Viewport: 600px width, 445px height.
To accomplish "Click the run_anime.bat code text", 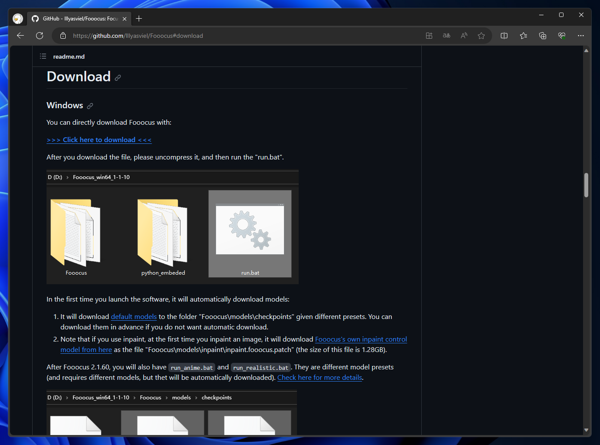I will tap(192, 367).
